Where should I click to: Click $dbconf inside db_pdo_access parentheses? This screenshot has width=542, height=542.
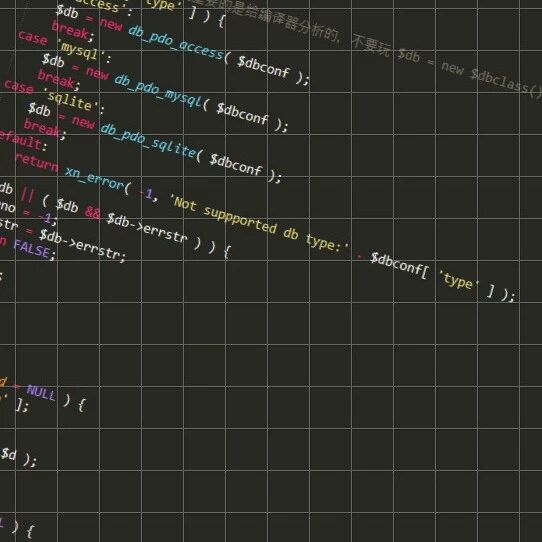tap(263, 66)
